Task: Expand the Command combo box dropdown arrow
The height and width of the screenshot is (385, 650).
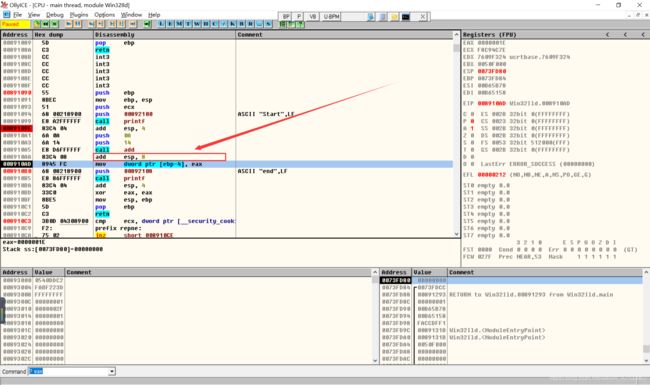Action: point(112,372)
